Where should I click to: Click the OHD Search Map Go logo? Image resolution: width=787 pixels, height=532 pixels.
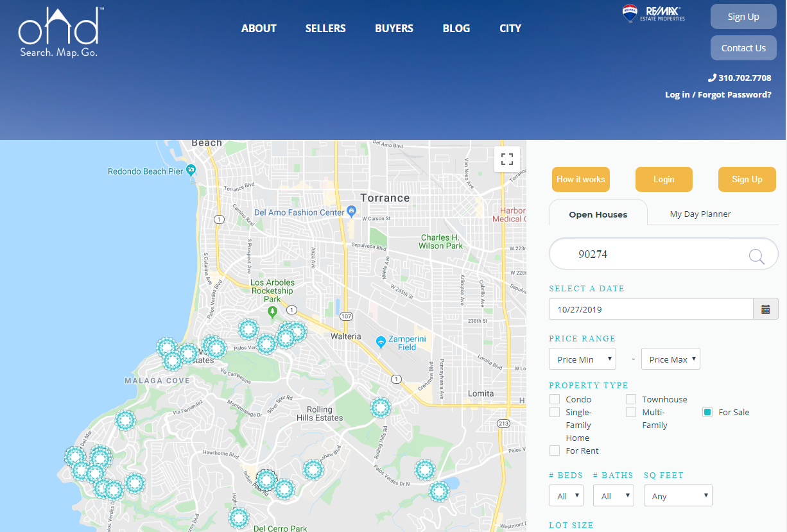click(59, 33)
